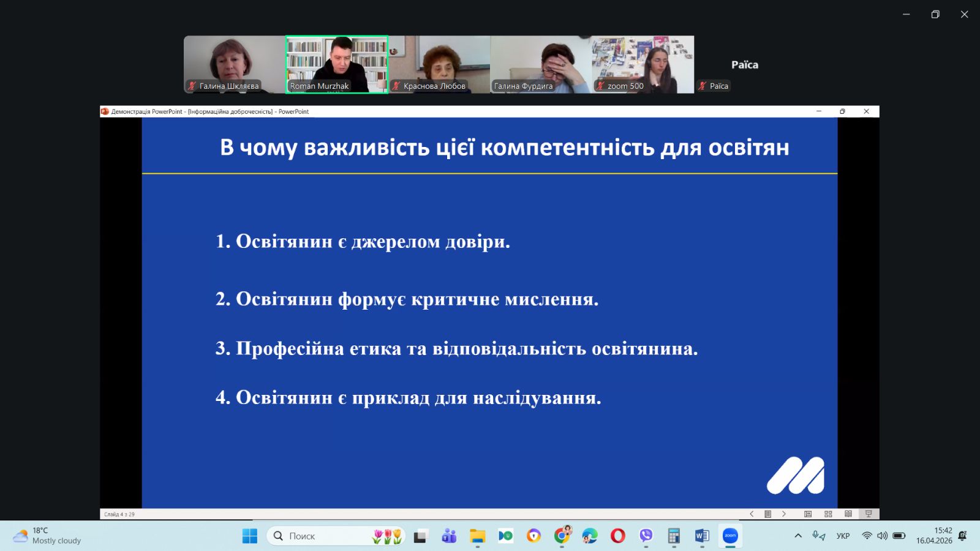Switch to Normal view in status bar
The height and width of the screenshot is (551, 980).
pos(808,514)
